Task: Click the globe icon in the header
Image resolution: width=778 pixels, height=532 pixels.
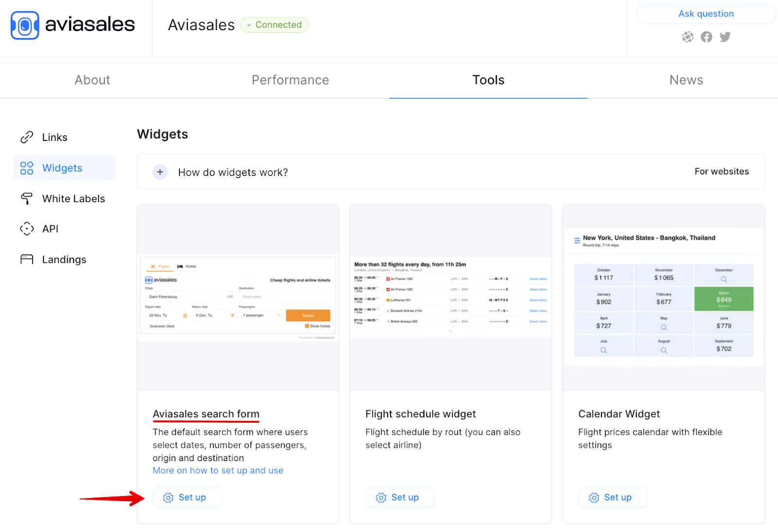Action: click(688, 37)
